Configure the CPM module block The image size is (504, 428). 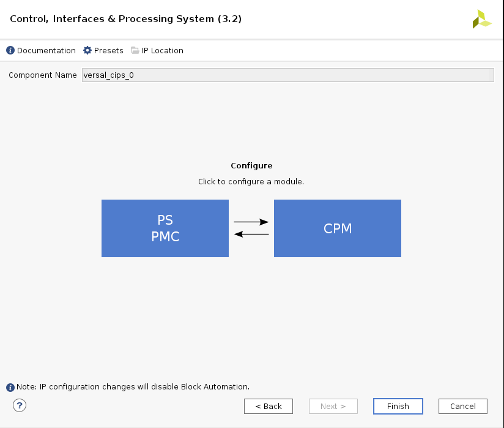click(338, 228)
